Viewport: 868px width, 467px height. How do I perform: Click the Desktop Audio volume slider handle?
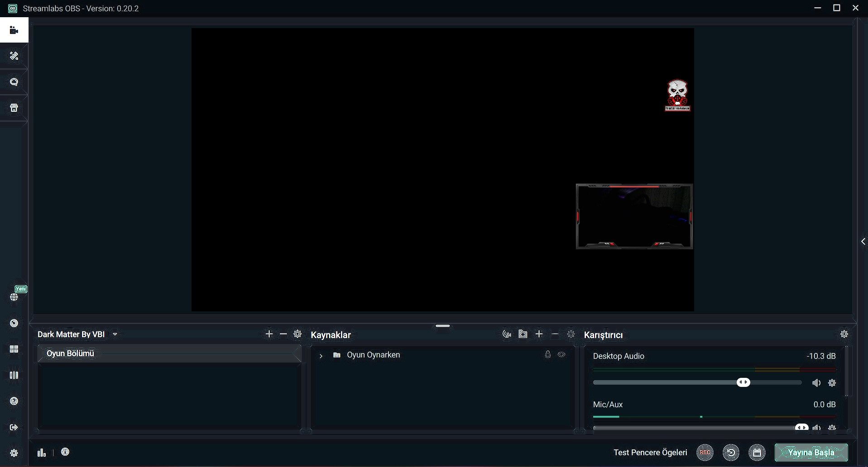tap(743, 382)
